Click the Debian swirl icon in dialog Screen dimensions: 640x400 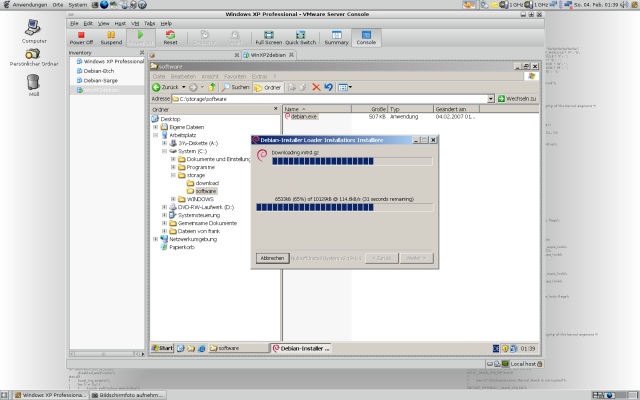262,156
